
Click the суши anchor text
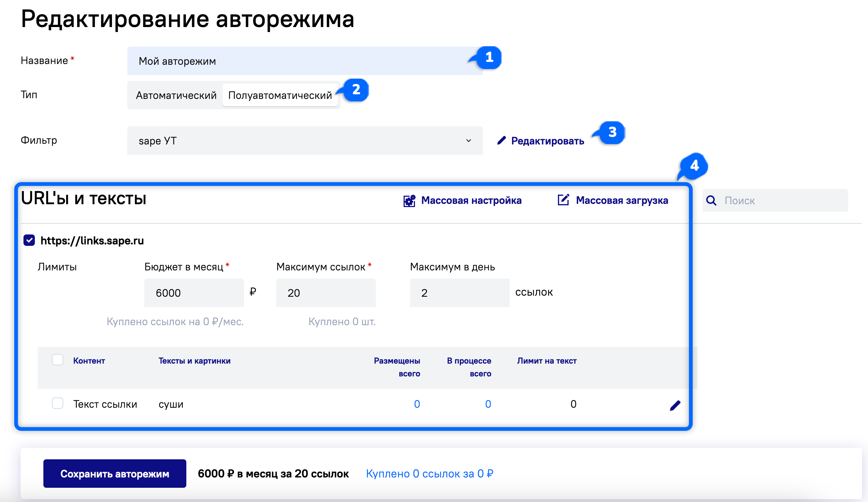171,405
